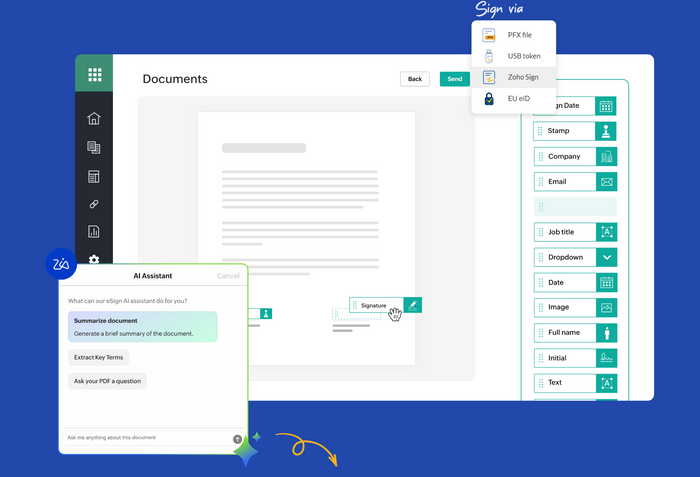Open the documents icon in the sidebar

[94, 147]
